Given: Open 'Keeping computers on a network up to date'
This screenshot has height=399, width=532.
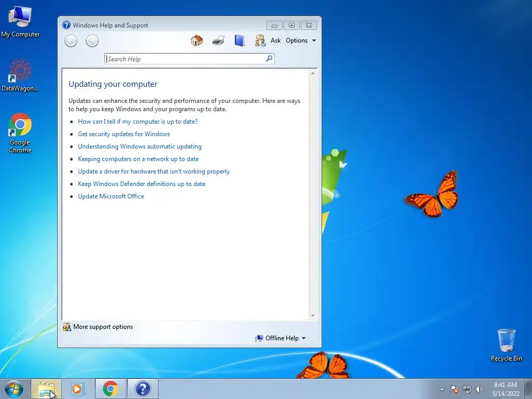Looking at the screenshot, I should (x=138, y=159).
